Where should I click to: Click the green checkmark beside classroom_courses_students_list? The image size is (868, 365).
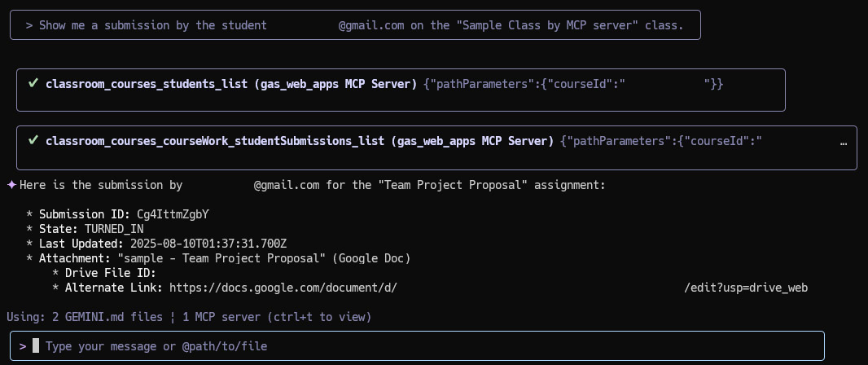point(33,84)
